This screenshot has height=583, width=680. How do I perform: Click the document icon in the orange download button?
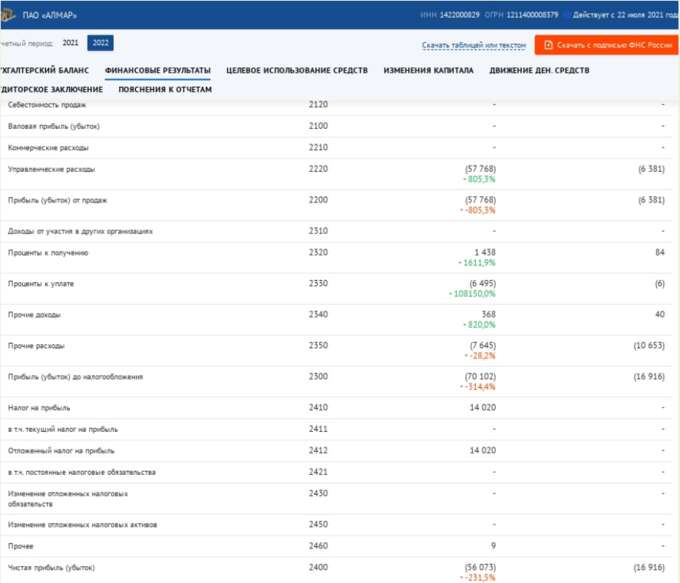tap(548, 45)
